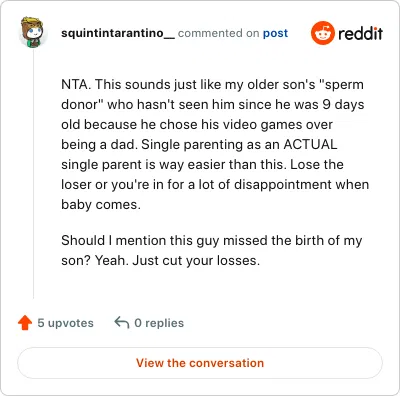Click the squintintarantino__ user avatar
Screen dimensions: 400x396
33,33
